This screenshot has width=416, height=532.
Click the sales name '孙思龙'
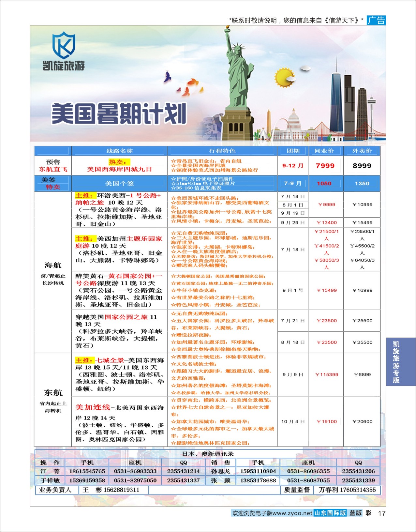click(221, 471)
